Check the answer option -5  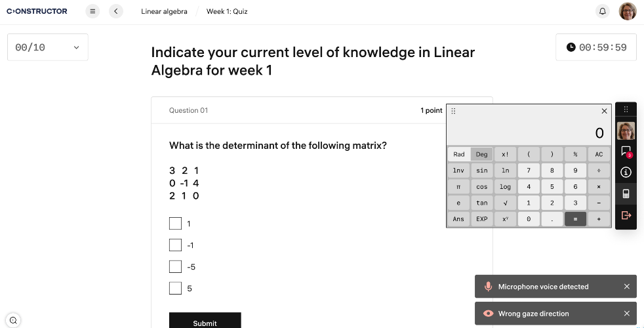coord(175,267)
